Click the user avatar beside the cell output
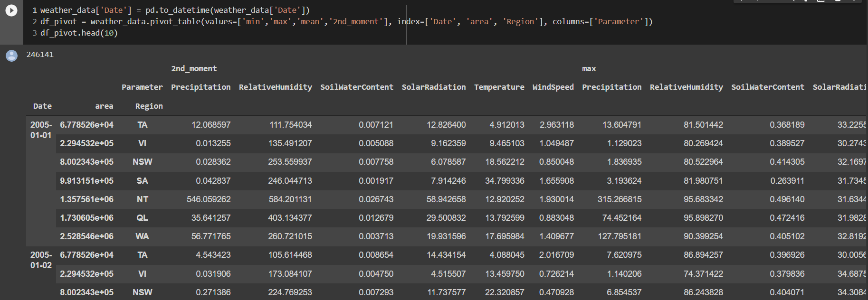The image size is (868, 300). (x=11, y=56)
